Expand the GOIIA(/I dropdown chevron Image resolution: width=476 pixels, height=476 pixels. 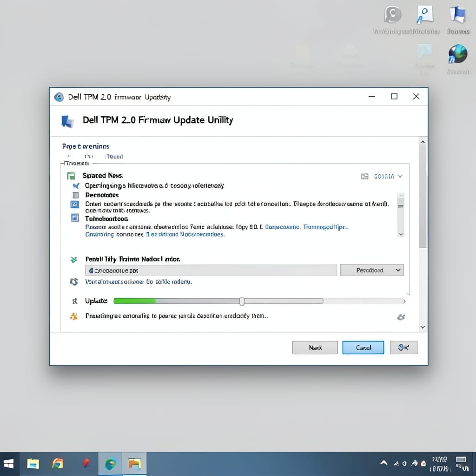(400, 176)
